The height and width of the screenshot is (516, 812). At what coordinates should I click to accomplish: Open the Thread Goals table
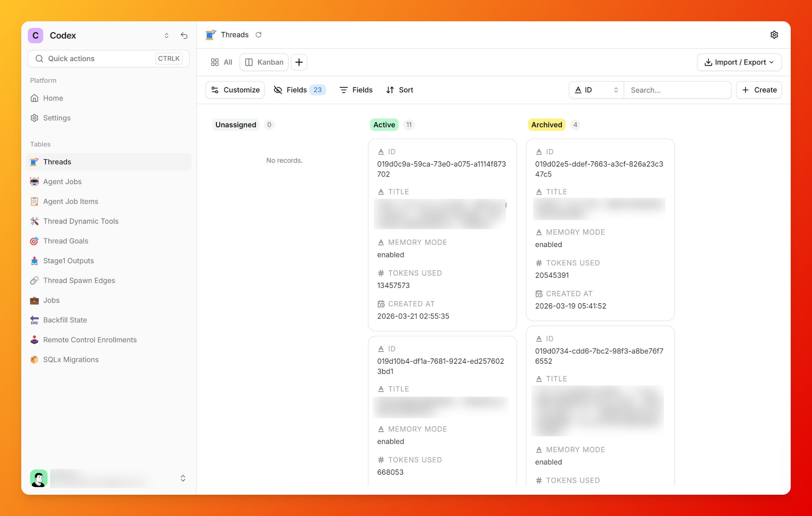tap(109, 241)
